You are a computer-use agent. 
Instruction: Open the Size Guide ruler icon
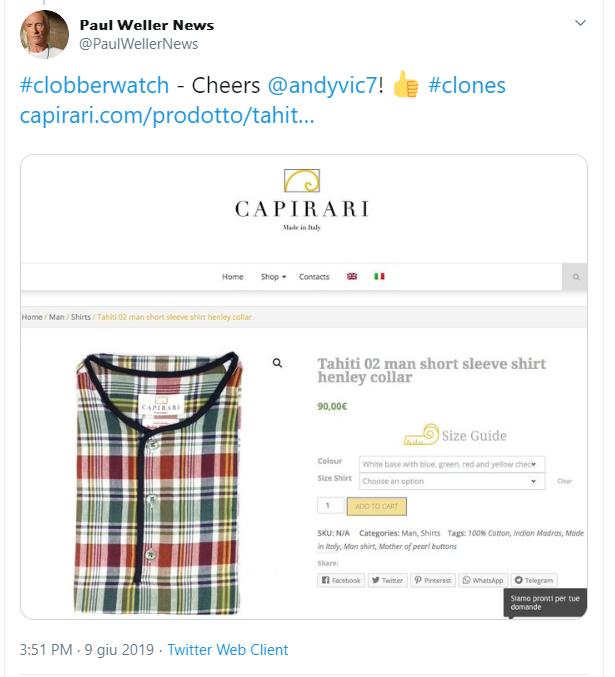pos(421,435)
